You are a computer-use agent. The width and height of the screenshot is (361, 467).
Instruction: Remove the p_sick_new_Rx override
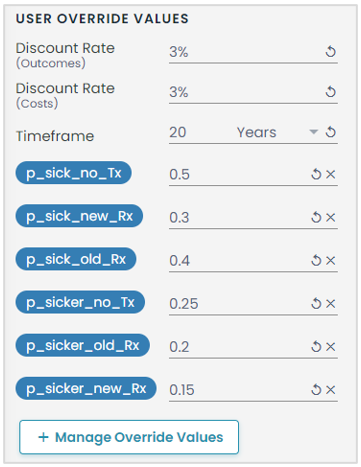click(x=330, y=217)
